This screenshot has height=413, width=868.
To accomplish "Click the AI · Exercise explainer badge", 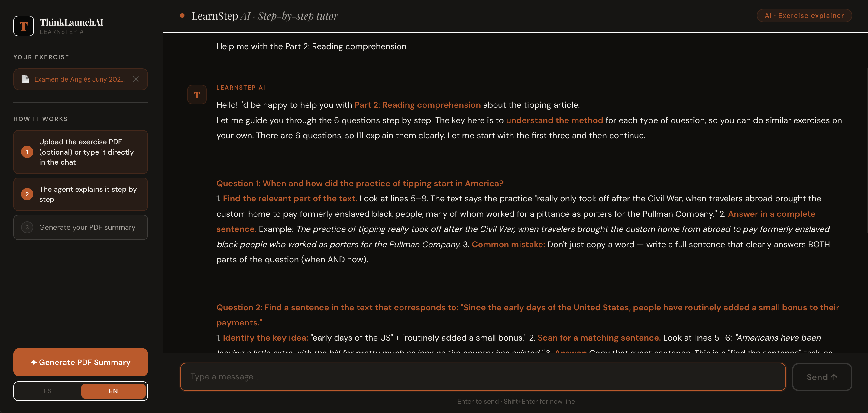I will [x=804, y=15].
